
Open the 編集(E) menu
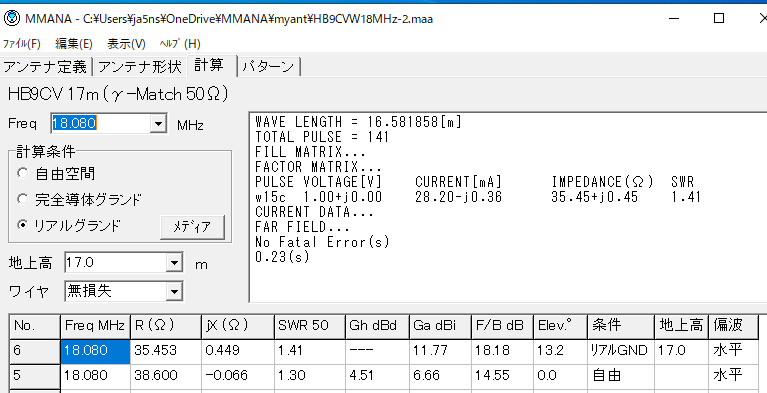coord(74,44)
